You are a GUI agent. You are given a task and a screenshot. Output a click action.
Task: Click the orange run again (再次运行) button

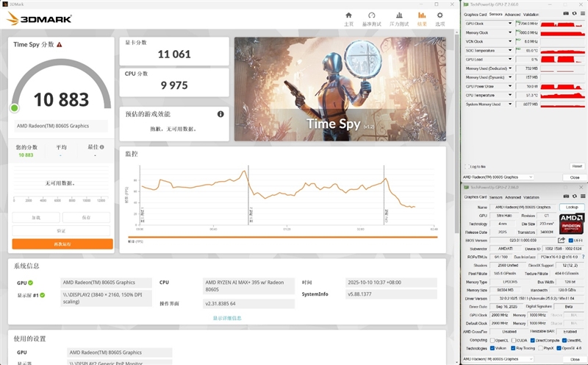(x=62, y=244)
